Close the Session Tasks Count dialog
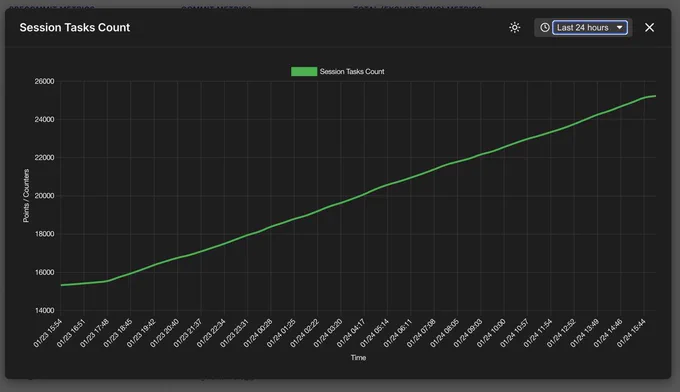The width and height of the screenshot is (680, 392). 649,27
